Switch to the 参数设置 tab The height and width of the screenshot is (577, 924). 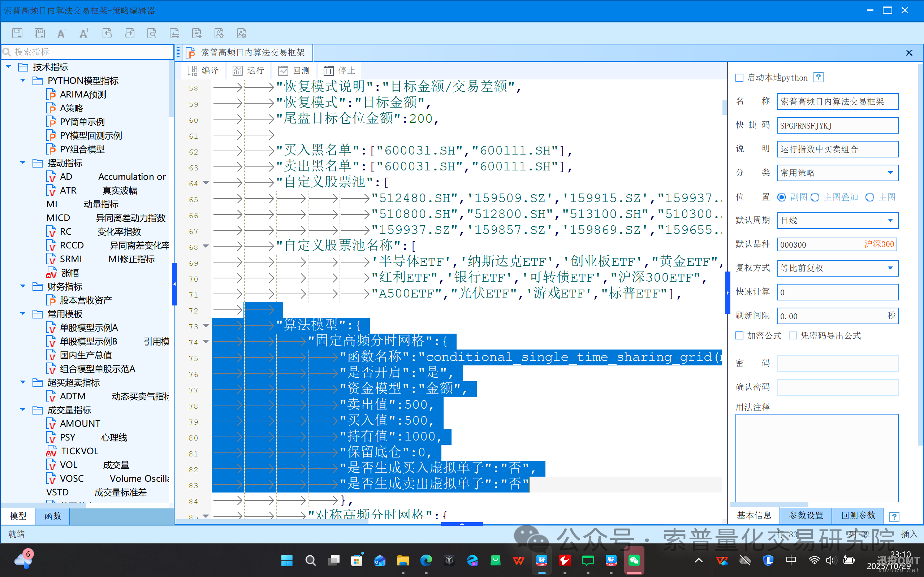806,516
